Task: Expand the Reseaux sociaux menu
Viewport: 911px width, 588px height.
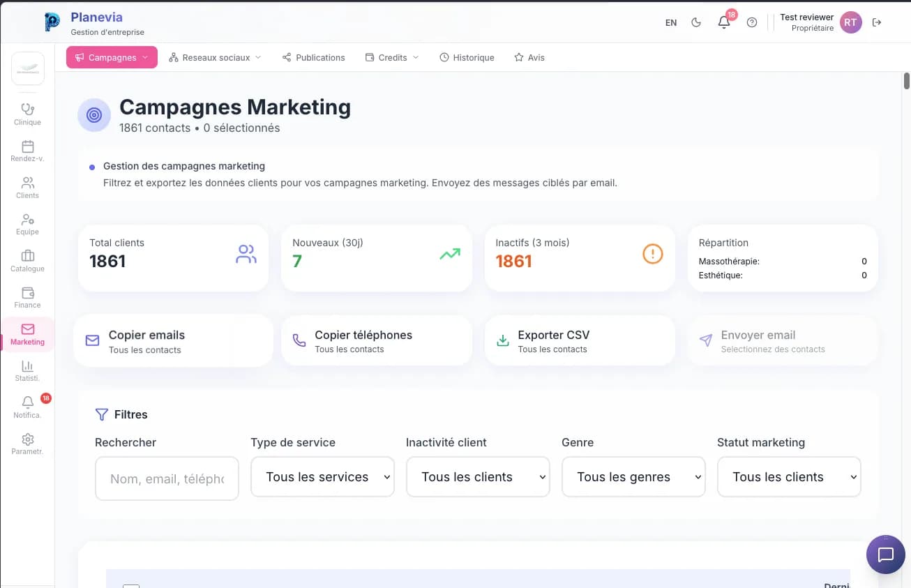Action: coord(215,57)
